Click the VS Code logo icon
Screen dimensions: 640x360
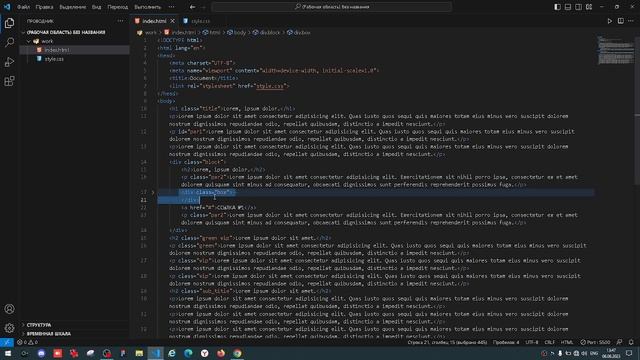7,7
